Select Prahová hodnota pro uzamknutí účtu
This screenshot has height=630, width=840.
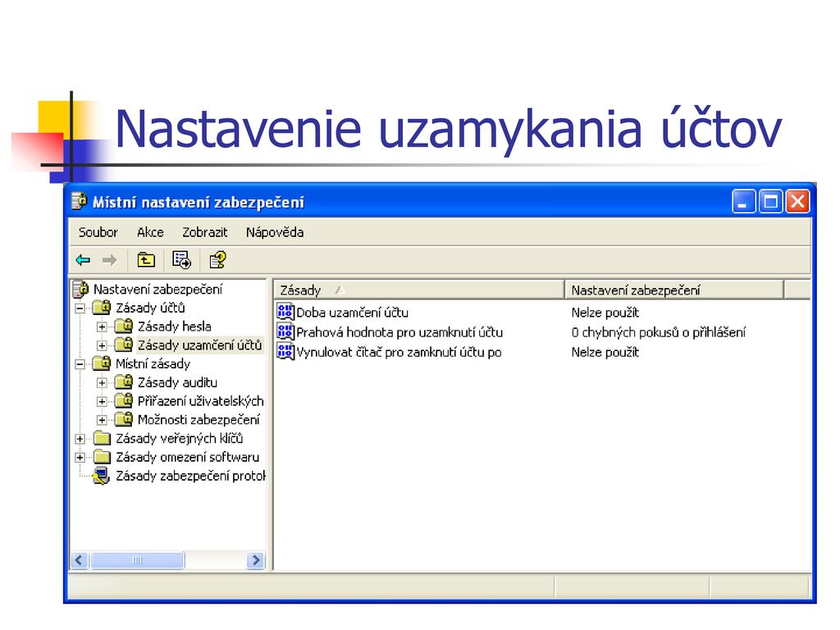(399, 332)
